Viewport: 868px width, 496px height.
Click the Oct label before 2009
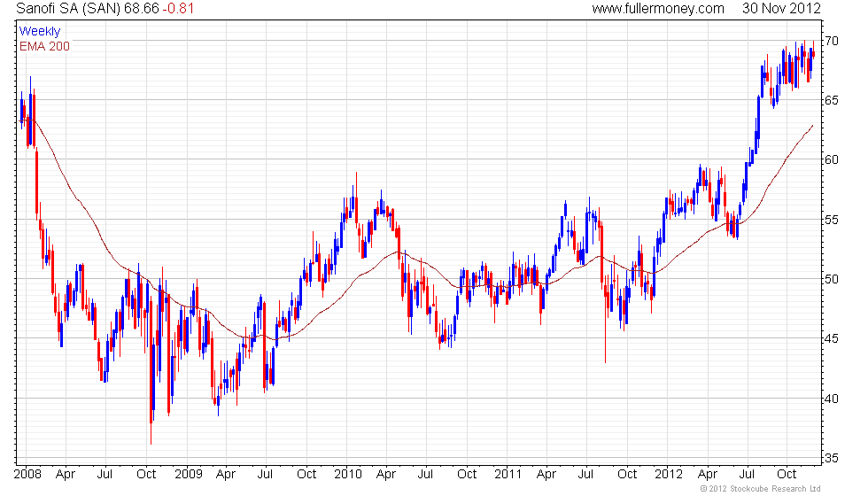(146, 474)
